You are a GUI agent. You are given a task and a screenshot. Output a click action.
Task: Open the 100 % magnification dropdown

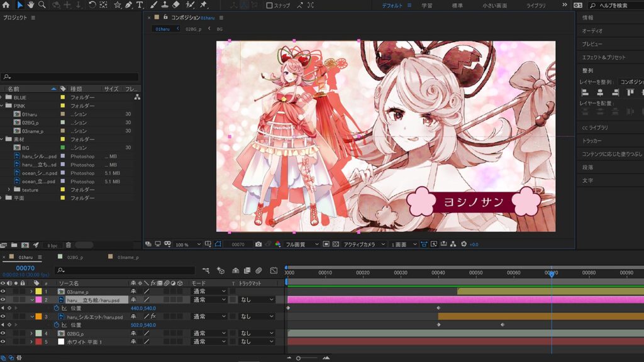coord(188,244)
